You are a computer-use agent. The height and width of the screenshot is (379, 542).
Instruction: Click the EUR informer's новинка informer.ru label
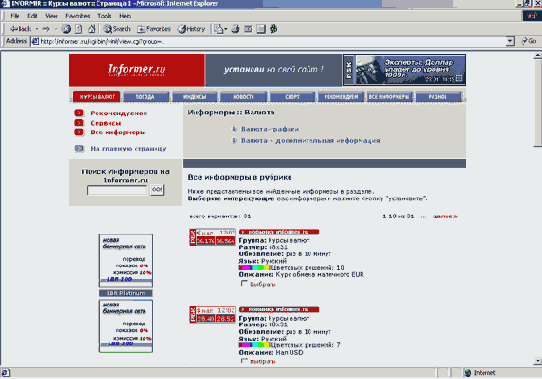pos(279,232)
